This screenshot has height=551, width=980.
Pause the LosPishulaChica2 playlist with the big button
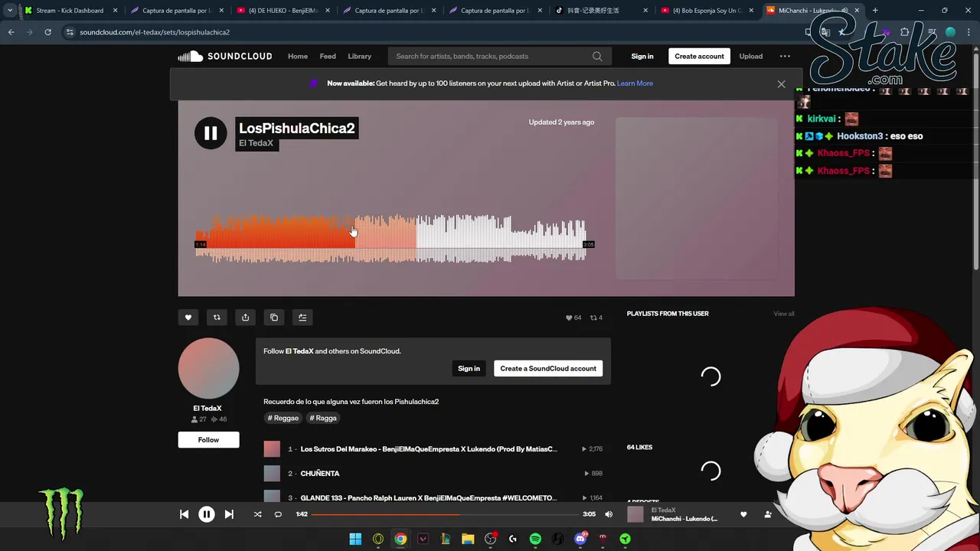click(x=211, y=133)
